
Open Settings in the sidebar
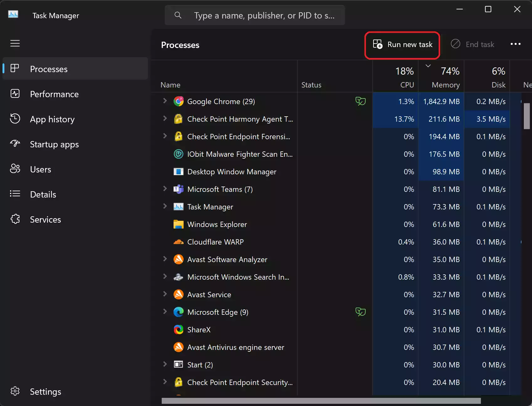(x=75, y=391)
